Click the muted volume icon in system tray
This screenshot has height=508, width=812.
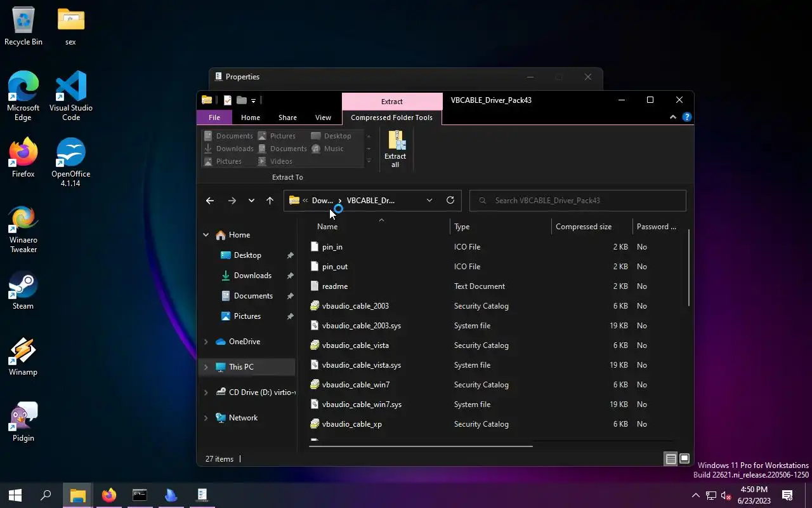point(726,495)
